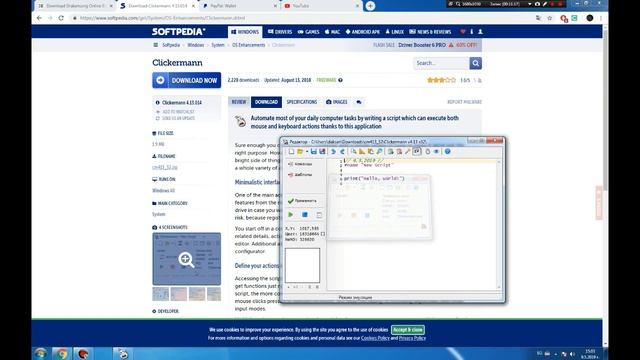Open the Cookies Policy link
This screenshot has width=640, height=360.
pos(375,338)
